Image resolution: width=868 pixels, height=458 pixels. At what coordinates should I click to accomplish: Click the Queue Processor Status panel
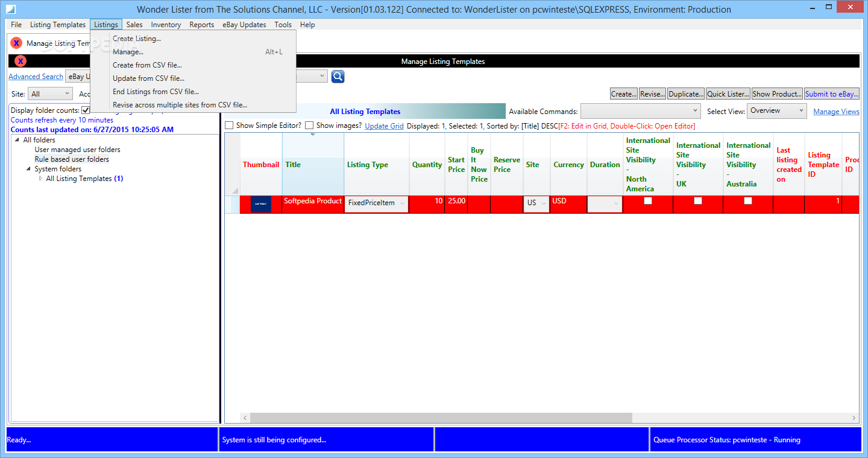(755, 440)
